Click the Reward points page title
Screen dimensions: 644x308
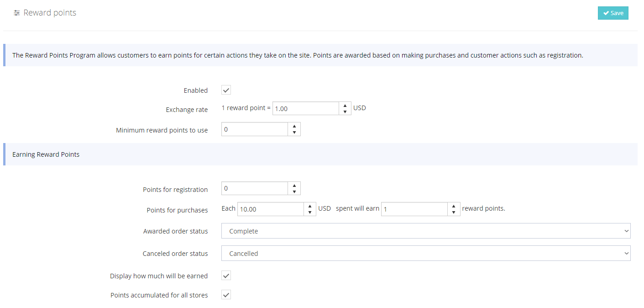pyautogui.click(x=50, y=13)
